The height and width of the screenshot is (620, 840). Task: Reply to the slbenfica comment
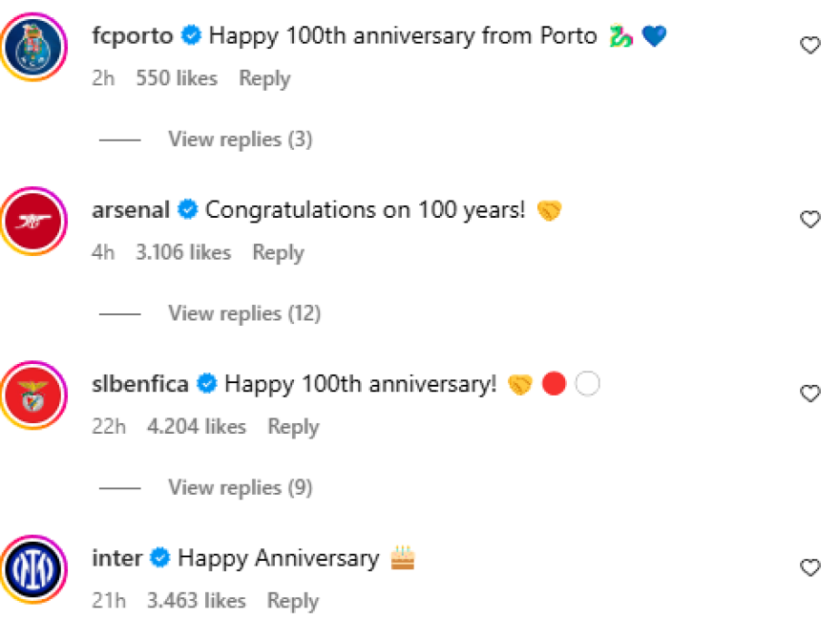click(293, 426)
